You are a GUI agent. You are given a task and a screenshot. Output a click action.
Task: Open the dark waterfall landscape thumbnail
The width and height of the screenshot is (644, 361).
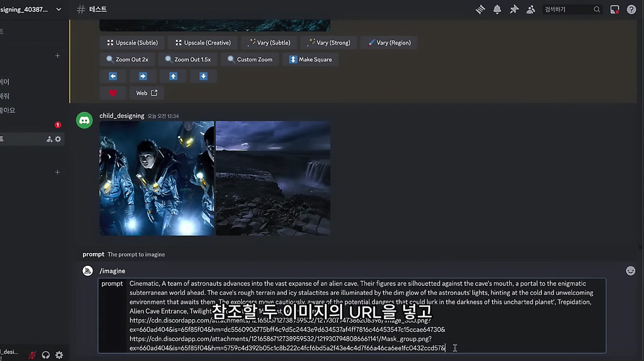273,178
